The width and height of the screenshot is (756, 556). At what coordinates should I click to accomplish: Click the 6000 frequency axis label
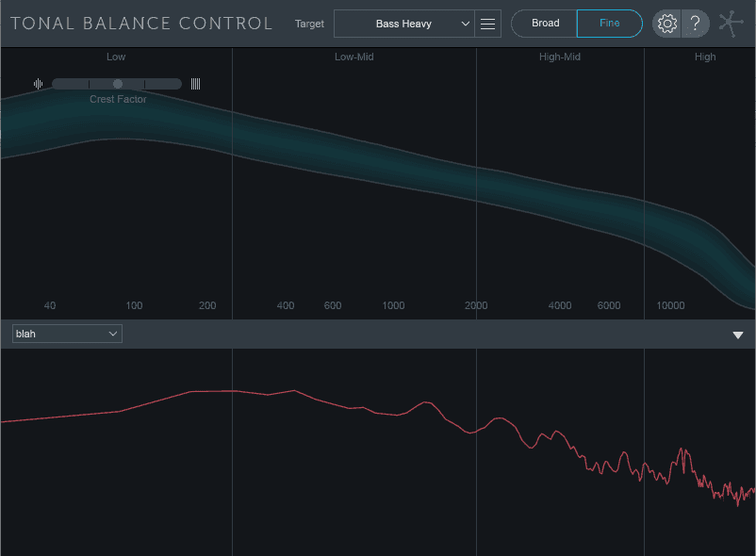[608, 305]
